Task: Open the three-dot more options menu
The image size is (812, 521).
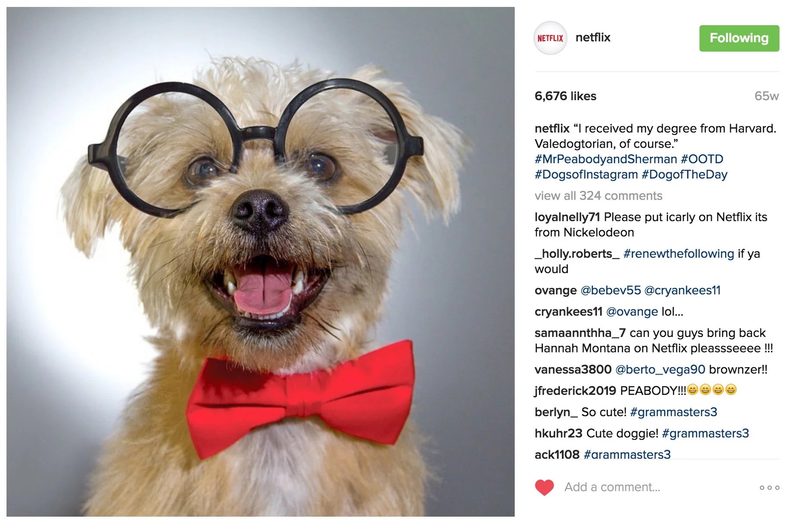Action: pos(770,488)
